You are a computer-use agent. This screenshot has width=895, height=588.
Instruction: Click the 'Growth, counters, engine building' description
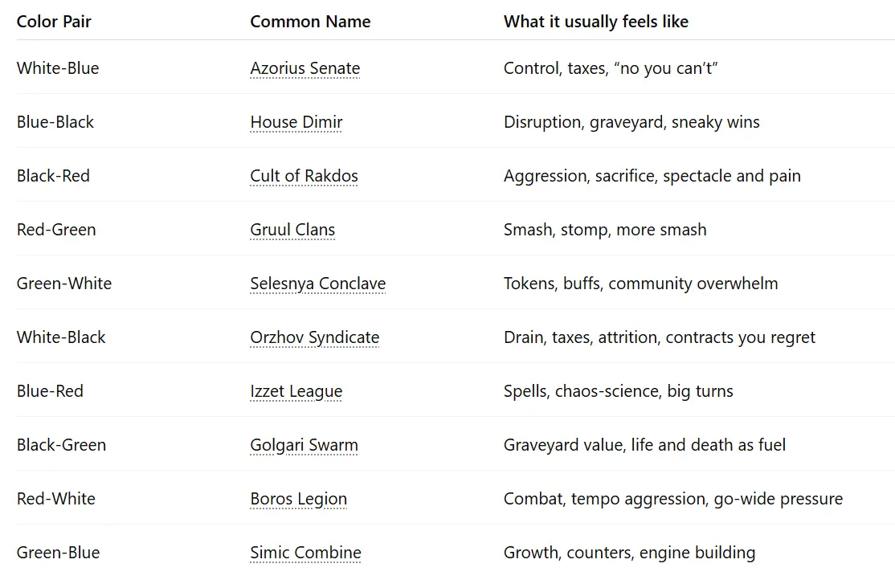click(629, 553)
